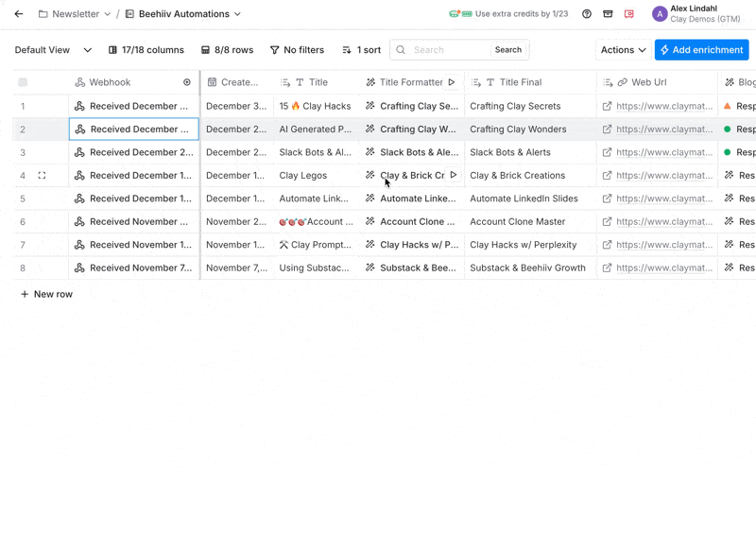756x536 pixels.
Task: Open the external link icon in row 5
Action: coord(607,199)
